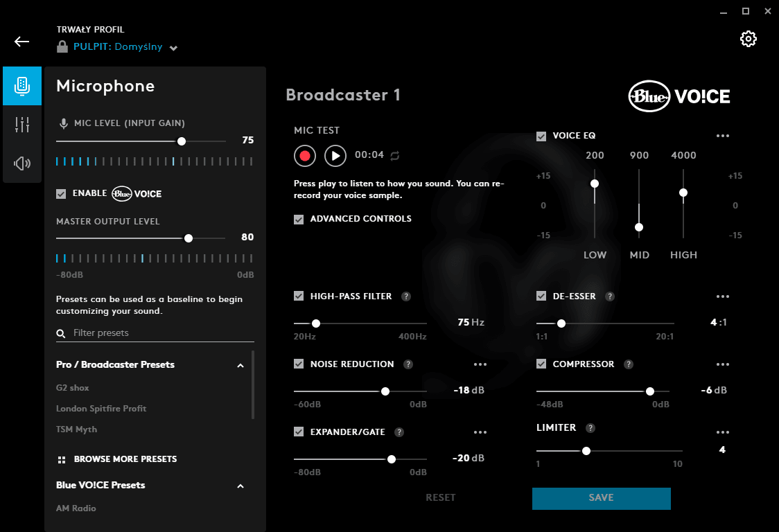Open Compressor help question mark
The width and height of the screenshot is (779, 532).
(629, 364)
